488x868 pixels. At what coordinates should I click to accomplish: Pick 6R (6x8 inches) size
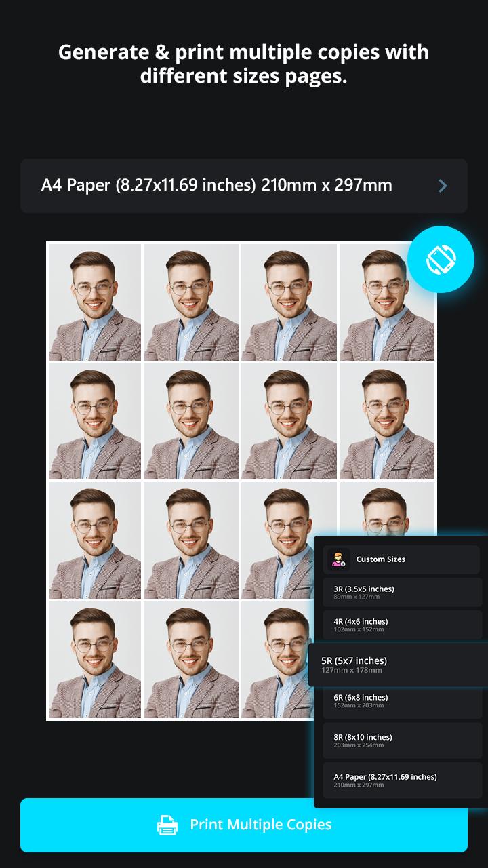[402, 701]
